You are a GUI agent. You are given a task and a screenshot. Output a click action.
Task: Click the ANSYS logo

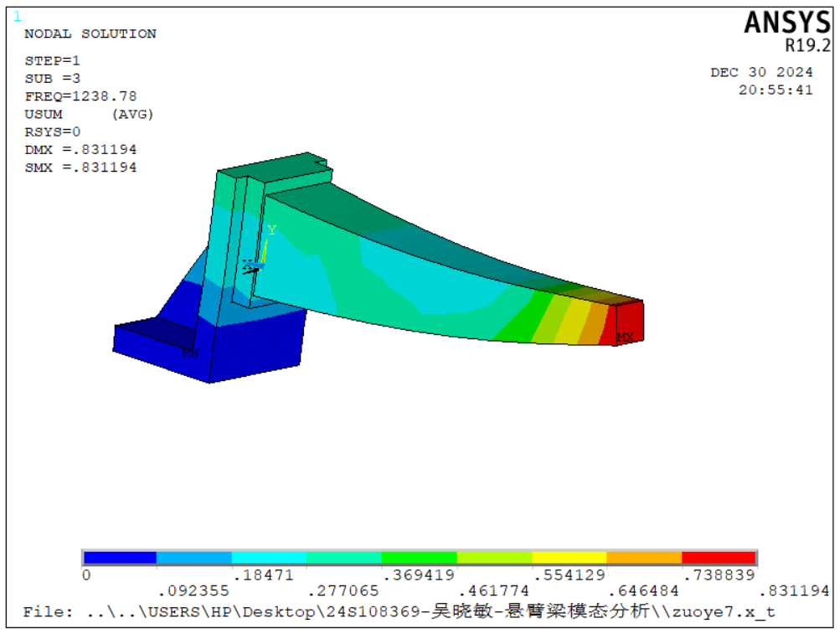[787, 23]
